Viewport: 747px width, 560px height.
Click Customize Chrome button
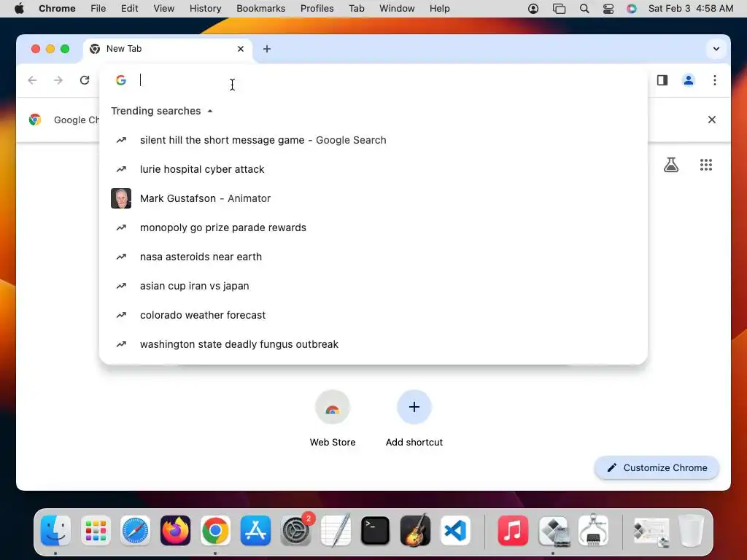[x=657, y=467]
